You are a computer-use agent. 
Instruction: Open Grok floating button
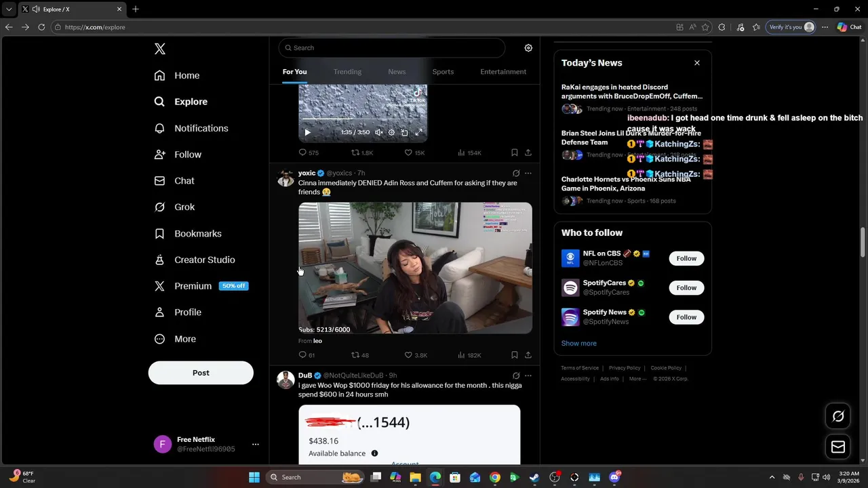(838, 417)
